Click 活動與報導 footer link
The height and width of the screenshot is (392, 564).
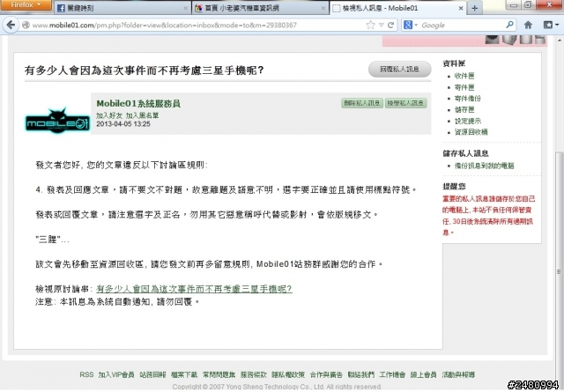click(458, 374)
